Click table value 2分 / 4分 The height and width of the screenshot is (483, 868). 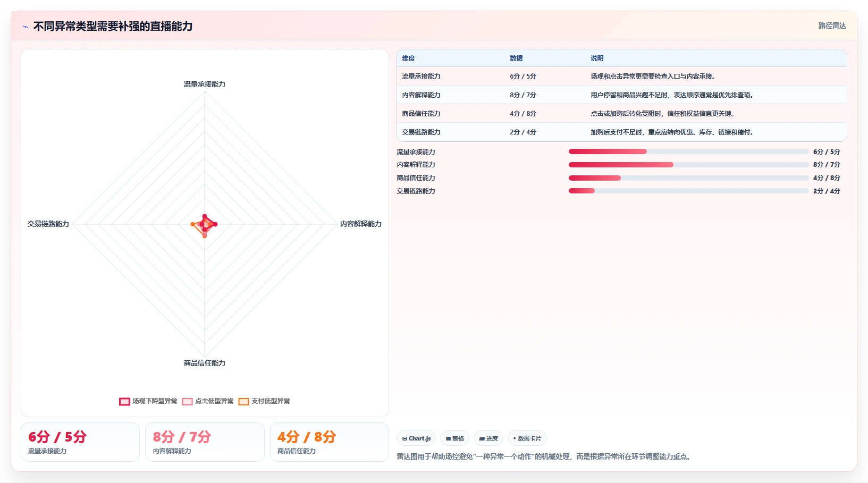click(x=523, y=132)
